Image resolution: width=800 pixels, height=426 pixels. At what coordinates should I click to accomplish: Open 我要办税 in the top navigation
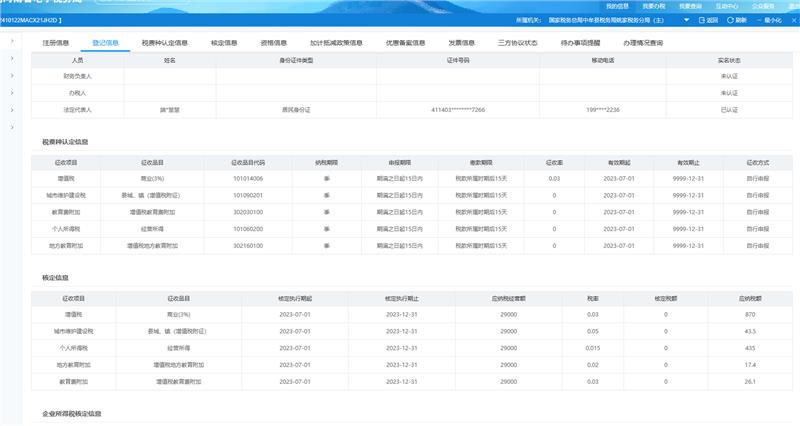(x=654, y=5)
